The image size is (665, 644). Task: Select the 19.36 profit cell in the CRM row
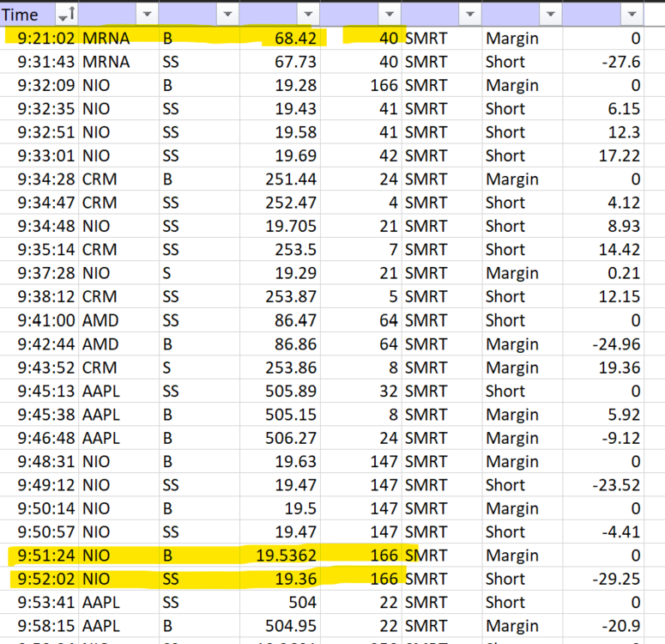(x=603, y=368)
